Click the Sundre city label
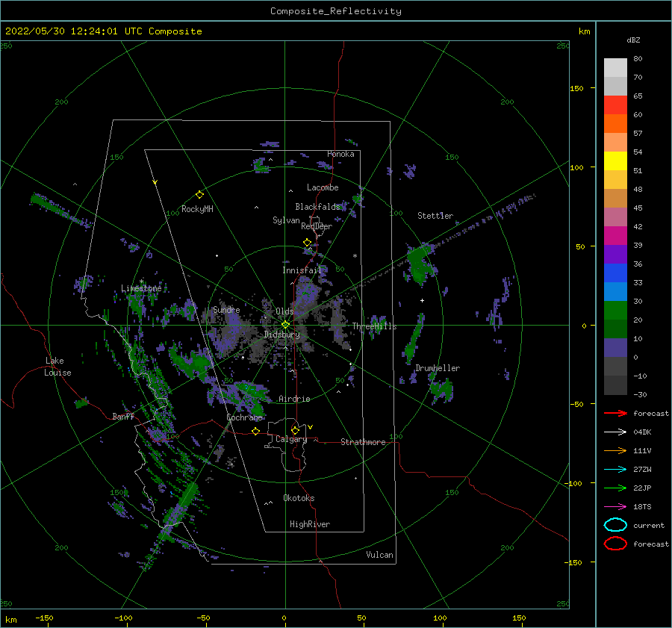 click(226, 309)
